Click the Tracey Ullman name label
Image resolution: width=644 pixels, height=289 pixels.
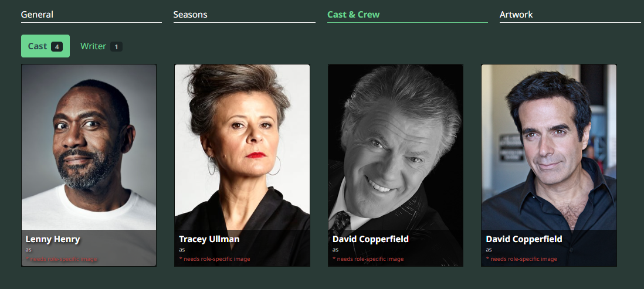[209, 239]
